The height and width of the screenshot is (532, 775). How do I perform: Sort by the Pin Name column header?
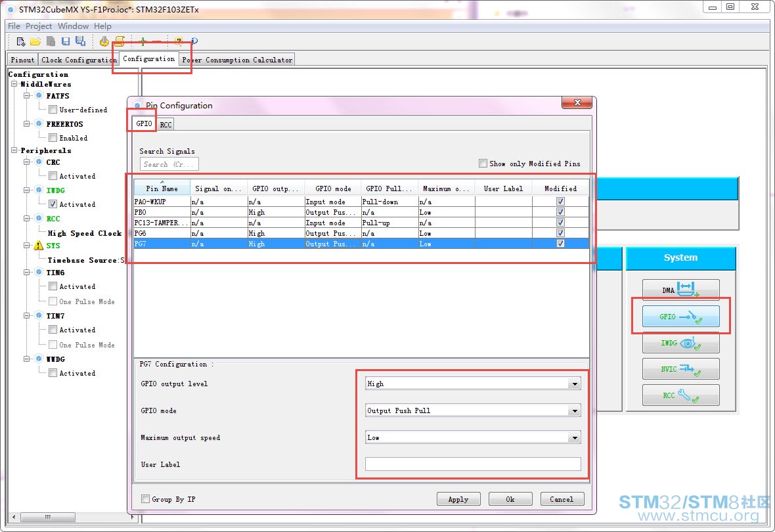pos(162,188)
